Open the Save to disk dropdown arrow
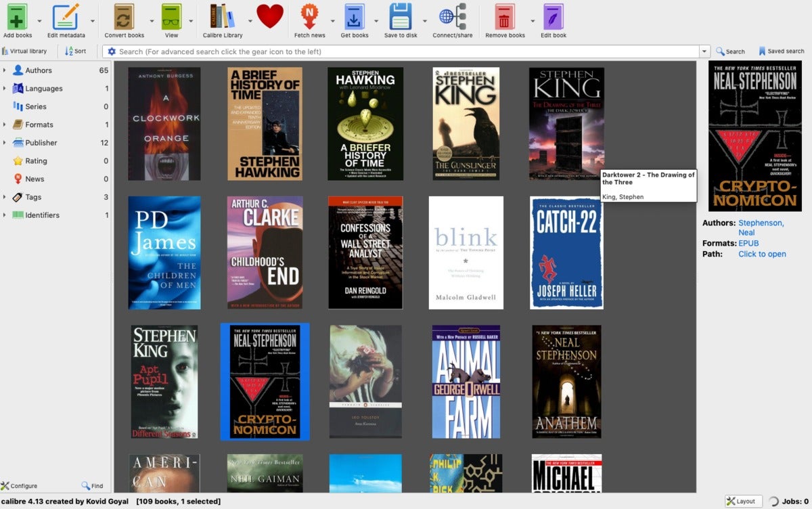812x509 pixels. coord(424,21)
